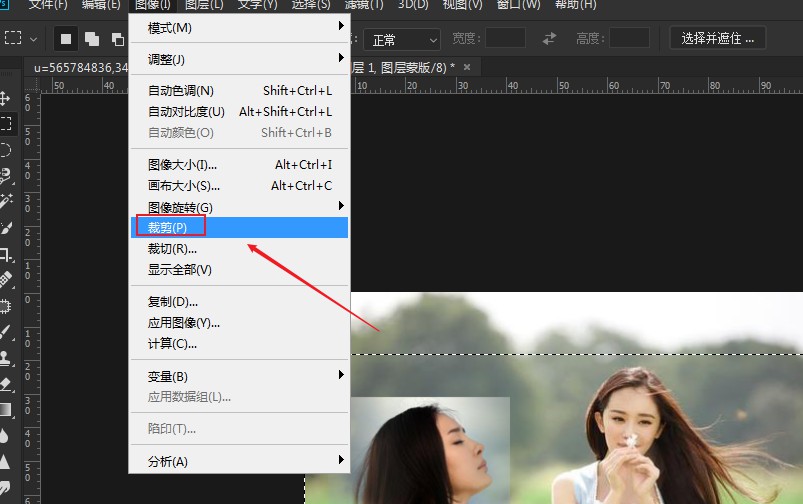The image size is (803, 504).
Task: Select the Gradient tool
Action: [6, 409]
